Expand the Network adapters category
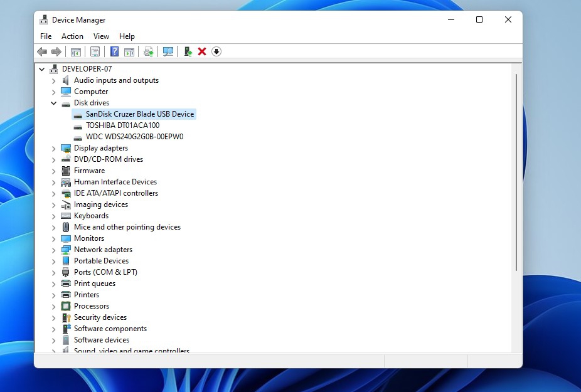The height and width of the screenshot is (392, 581). click(53, 250)
